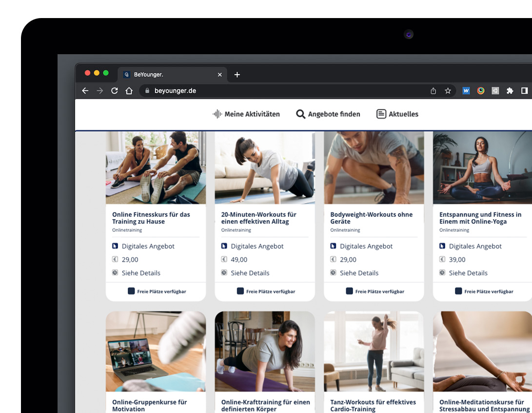Click the 29,00 price on Online Fitnesskurs card
Screen dimensions: 532x413
click(130, 260)
